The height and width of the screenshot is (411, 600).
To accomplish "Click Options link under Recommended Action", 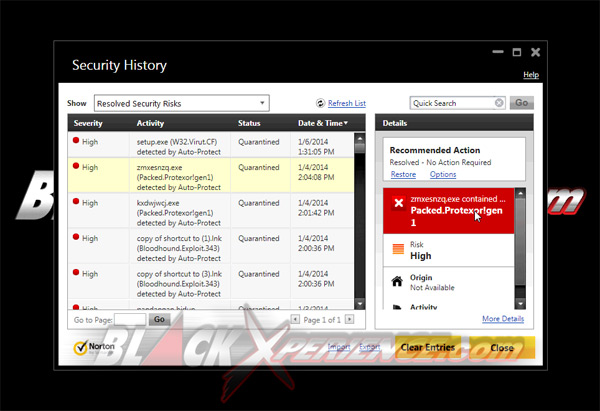I will tap(443, 175).
